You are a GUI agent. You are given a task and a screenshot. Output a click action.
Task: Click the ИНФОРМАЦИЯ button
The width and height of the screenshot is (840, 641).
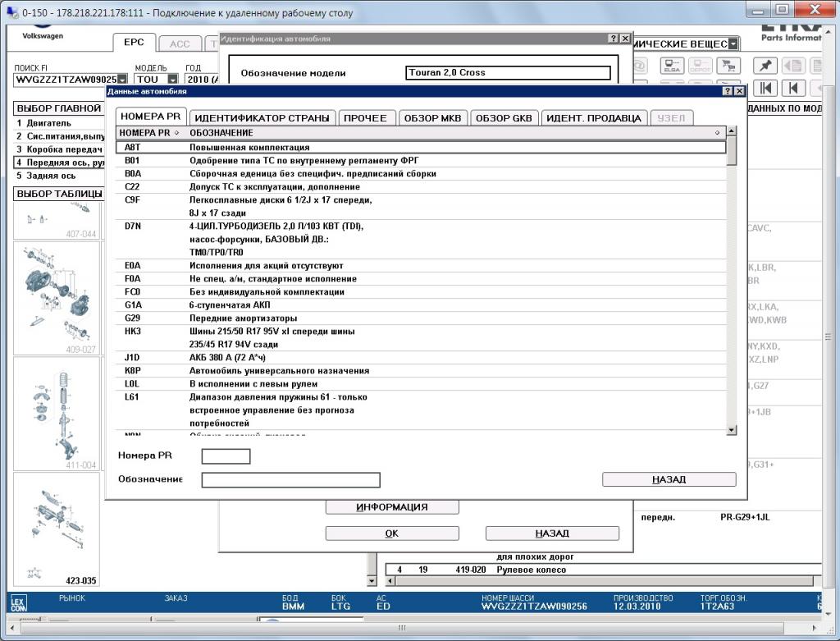[392, 507]
